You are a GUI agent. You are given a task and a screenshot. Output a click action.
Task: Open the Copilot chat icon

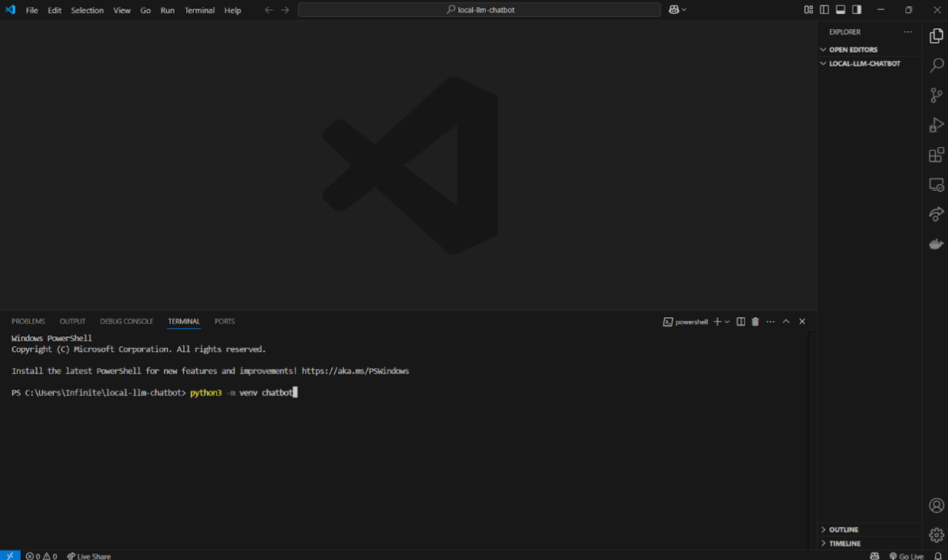click(674, 10)
